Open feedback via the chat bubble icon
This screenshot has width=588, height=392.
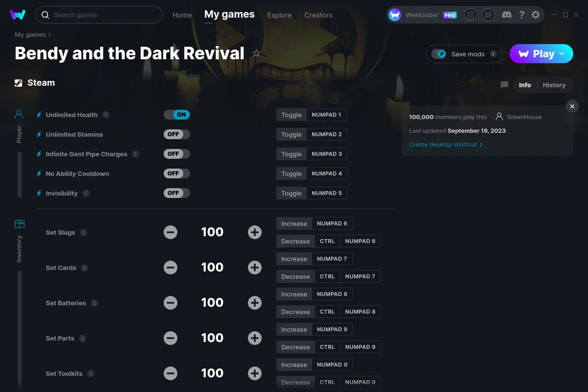coord(504,84)
